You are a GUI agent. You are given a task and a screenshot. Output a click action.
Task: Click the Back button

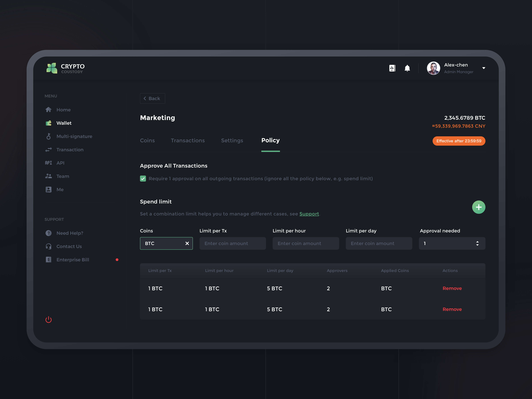coord(153,98)
